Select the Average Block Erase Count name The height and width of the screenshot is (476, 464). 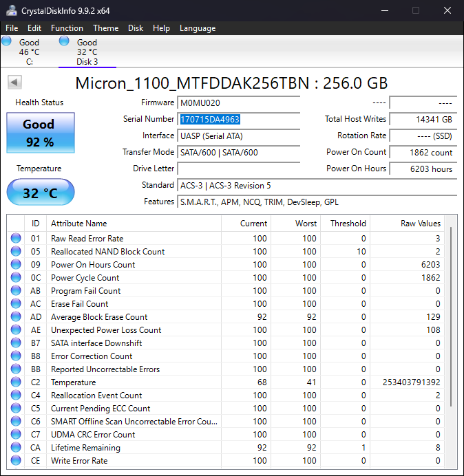[99, 317]
